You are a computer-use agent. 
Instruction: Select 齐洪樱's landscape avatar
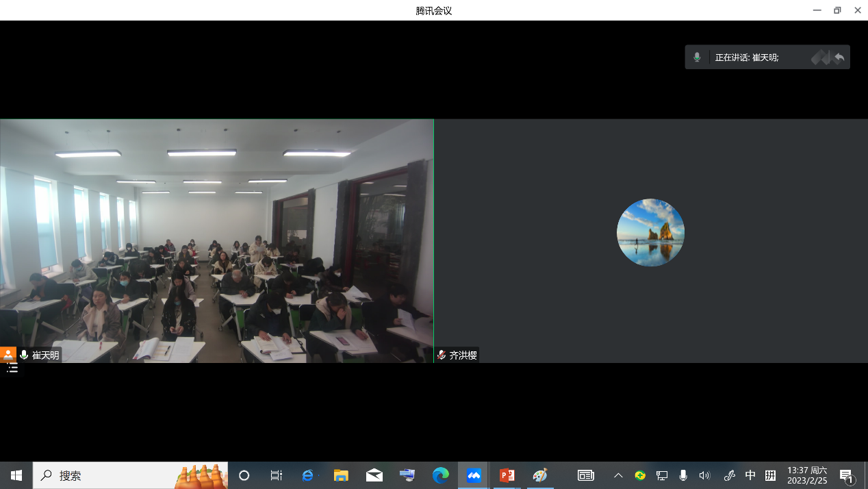tap(650, 233)
